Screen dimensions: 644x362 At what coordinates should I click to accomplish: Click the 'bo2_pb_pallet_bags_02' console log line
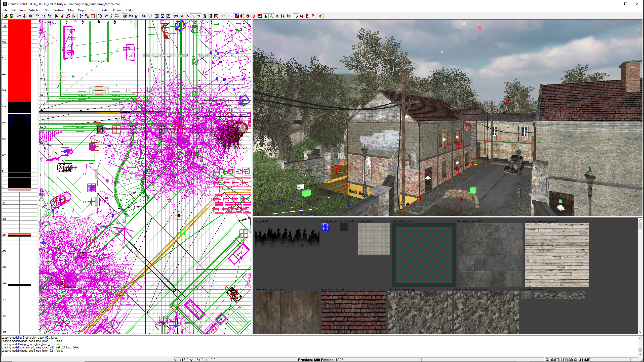coord(30,338)
